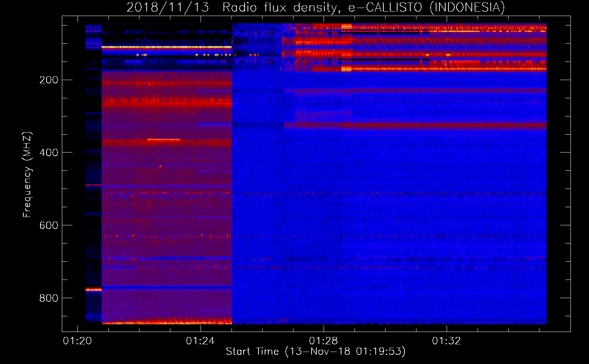Click the 'Start Time (13-Nov-18 01:19:53)' axis label
The width and height of the screenshot is (589, 364).
[x=316, y=351]
